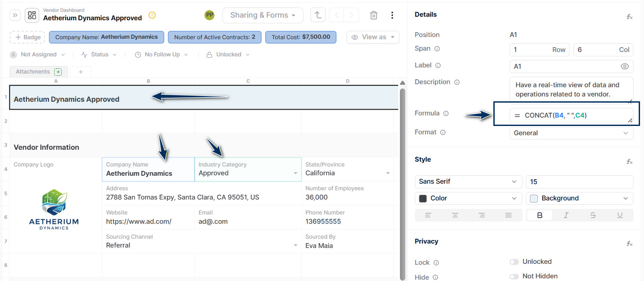Toggle Label visibility eye icon
The image size is (644, 281).
point(625,67)
